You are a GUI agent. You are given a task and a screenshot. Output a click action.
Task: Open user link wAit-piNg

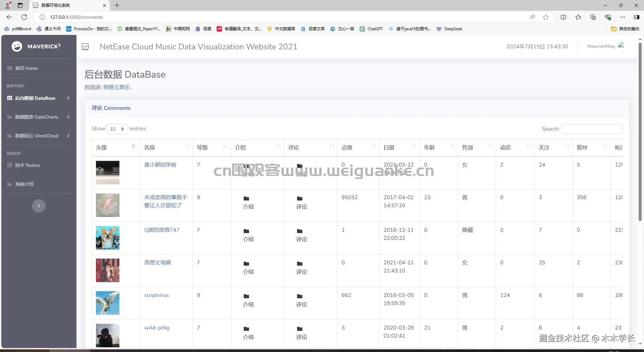[x=157, y=327]
